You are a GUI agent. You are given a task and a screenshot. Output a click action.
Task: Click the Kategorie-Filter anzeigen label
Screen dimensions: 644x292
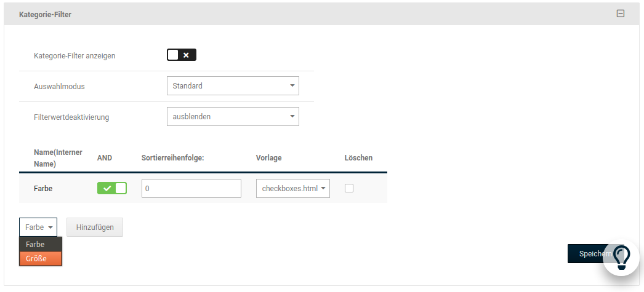point(74,56)
